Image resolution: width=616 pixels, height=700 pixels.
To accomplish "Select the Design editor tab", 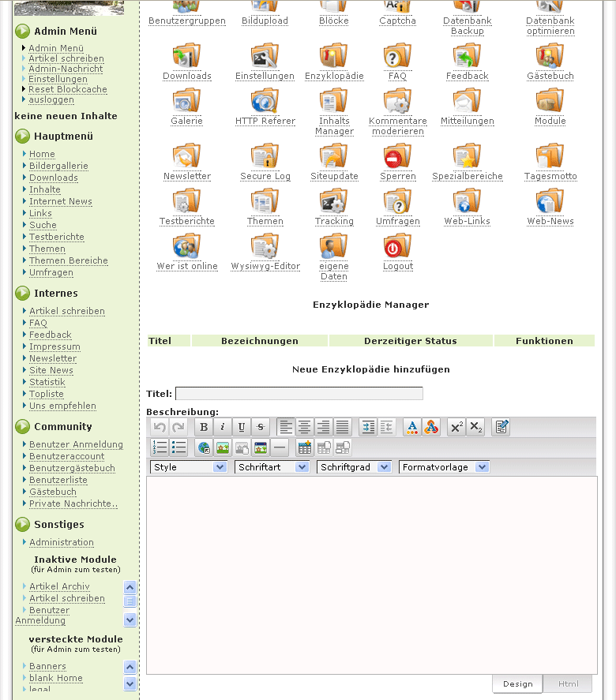I will (518, 684).
